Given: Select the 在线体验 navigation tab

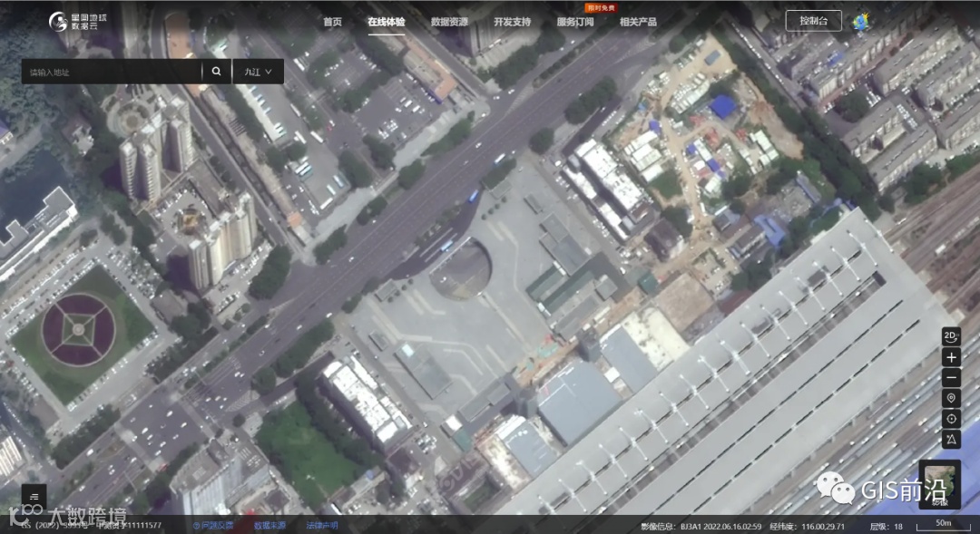Looking at the screenshot, I should pyautogui.click(x=387, y=22).
